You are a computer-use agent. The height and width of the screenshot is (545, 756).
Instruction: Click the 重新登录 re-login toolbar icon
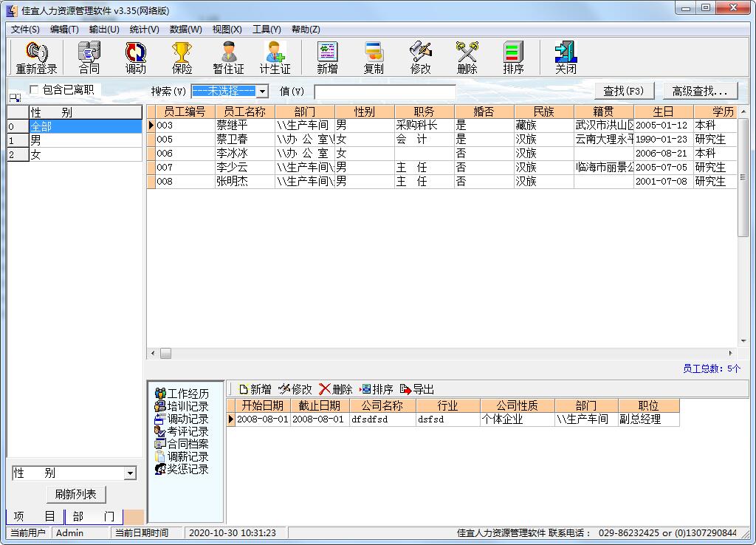click(36, 58)
